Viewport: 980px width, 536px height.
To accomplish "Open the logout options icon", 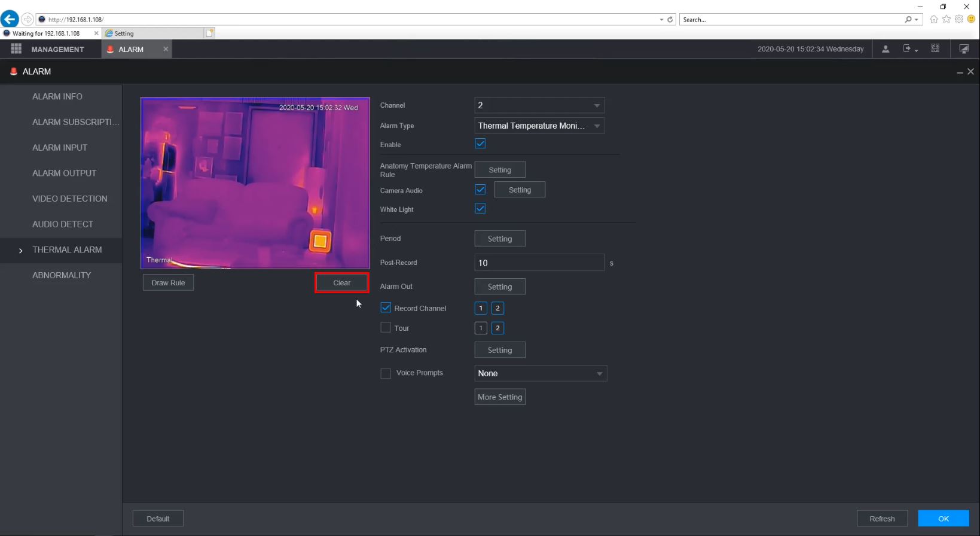I will pos(909,49).
